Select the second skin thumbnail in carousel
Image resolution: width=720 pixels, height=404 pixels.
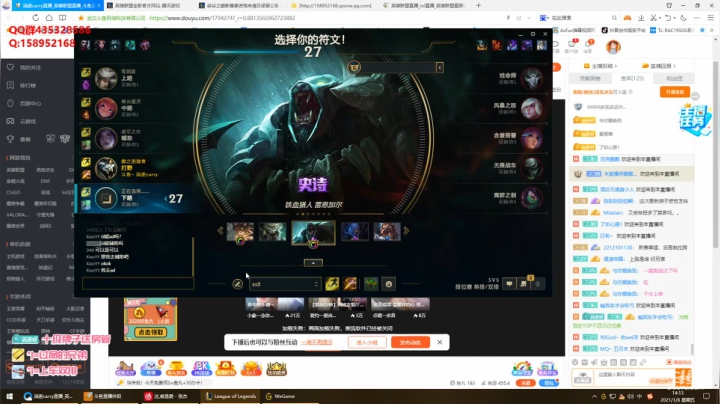[x=272, y=232]
